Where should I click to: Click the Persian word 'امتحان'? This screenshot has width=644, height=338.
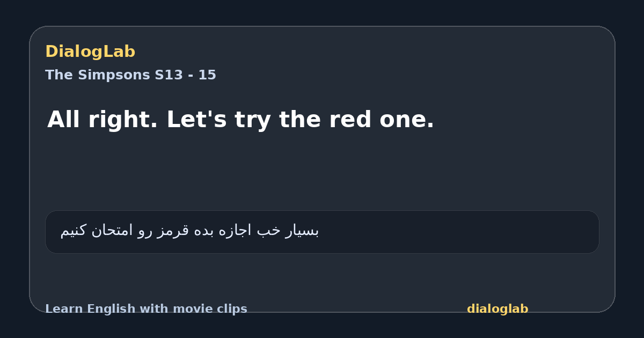(x=112, y=231)
